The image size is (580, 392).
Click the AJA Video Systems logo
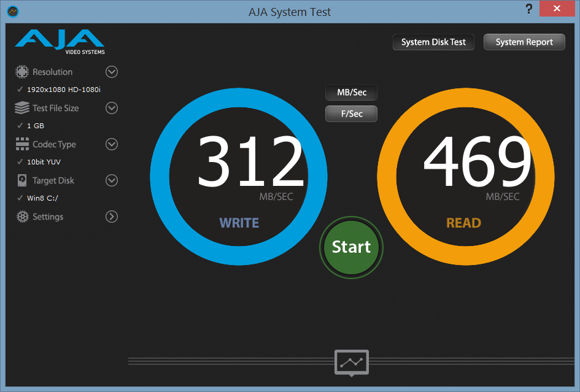click(60, 42)
